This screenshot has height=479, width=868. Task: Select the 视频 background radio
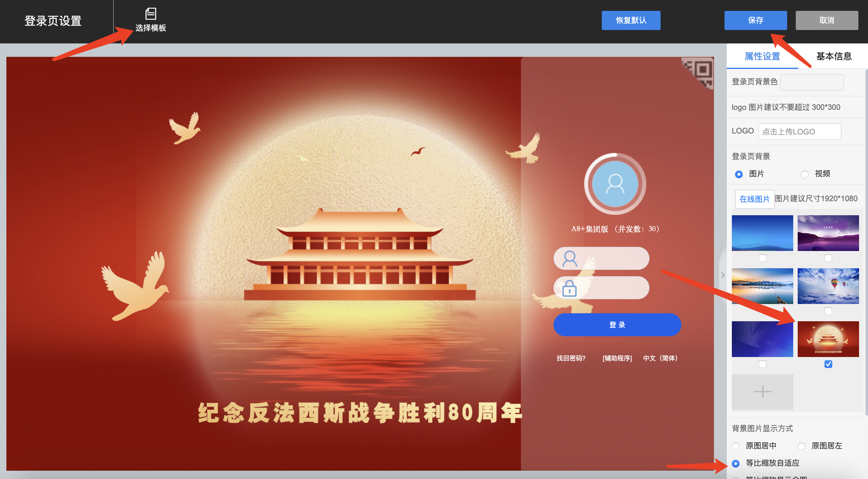804,174
